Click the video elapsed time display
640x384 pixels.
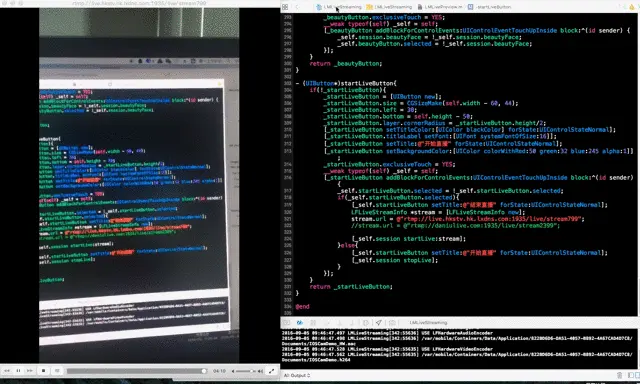tap(219, 371)
